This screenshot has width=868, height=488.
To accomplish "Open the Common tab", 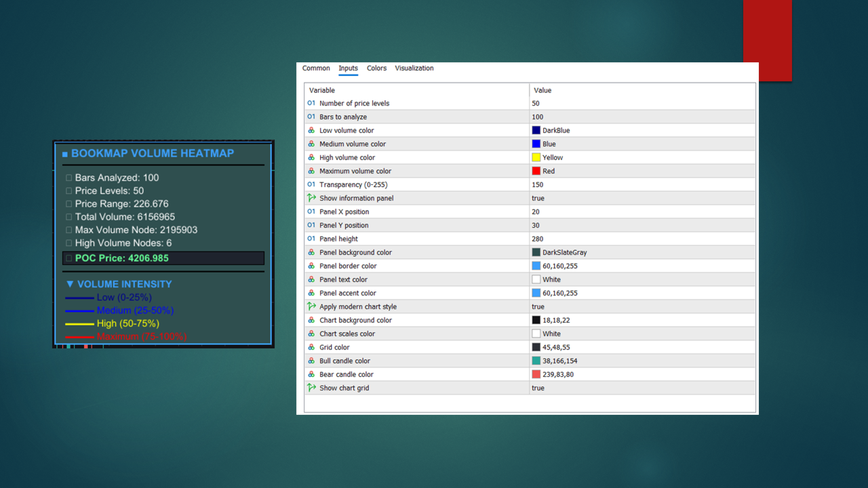I will click(x=316, y=68).
